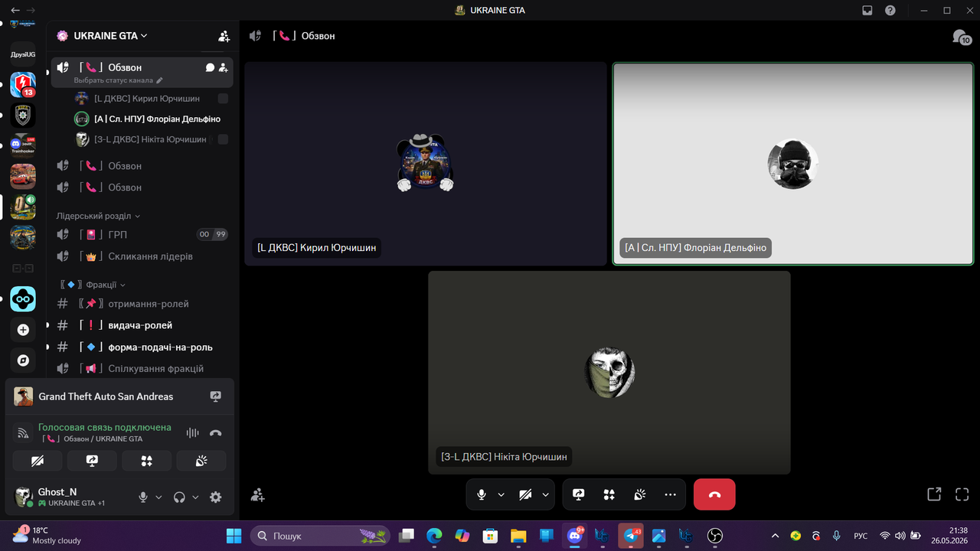Pop out the call window

934,494
